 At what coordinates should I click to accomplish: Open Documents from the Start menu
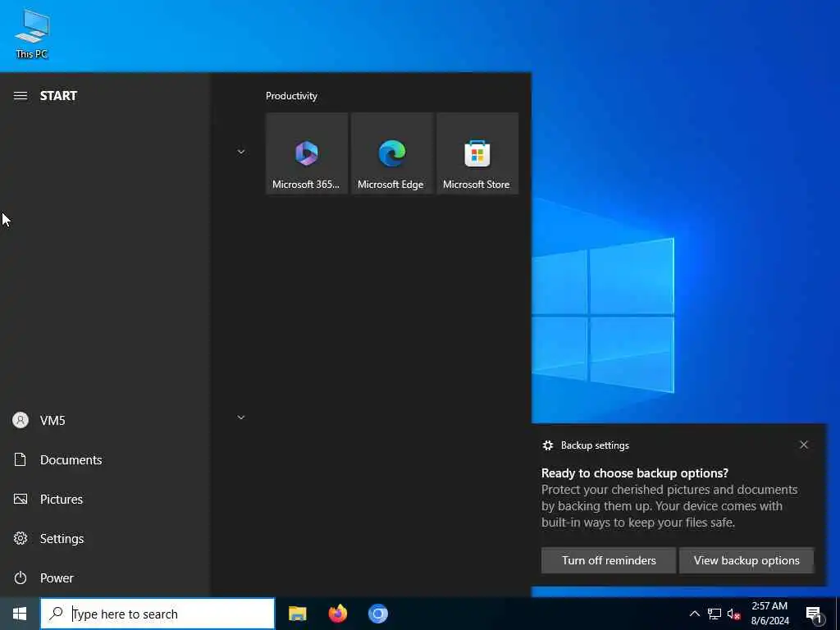click(x=104, y=459)
